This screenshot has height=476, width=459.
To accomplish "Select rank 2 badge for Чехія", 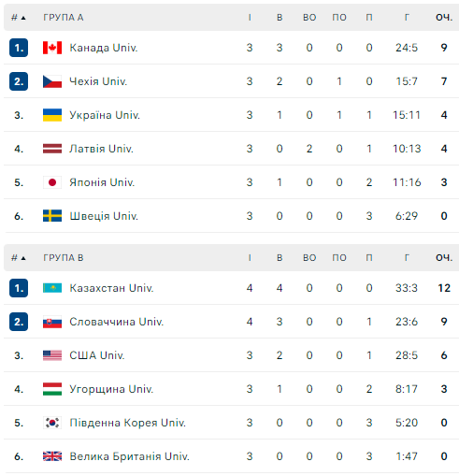I will tap(19, 81).
